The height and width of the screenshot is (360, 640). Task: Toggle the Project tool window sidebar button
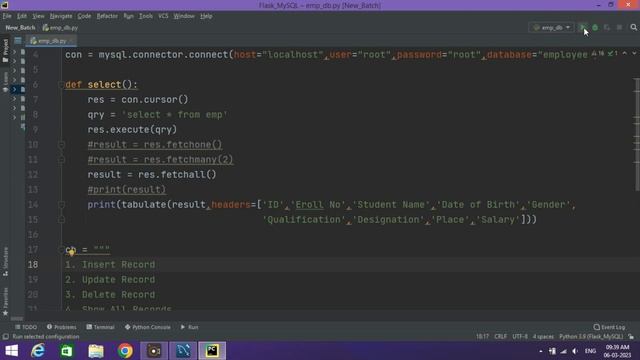(5, 51)
